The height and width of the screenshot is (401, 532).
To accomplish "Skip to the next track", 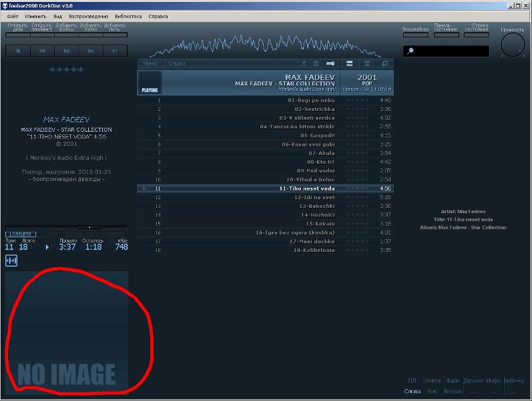I will [91, 51].
